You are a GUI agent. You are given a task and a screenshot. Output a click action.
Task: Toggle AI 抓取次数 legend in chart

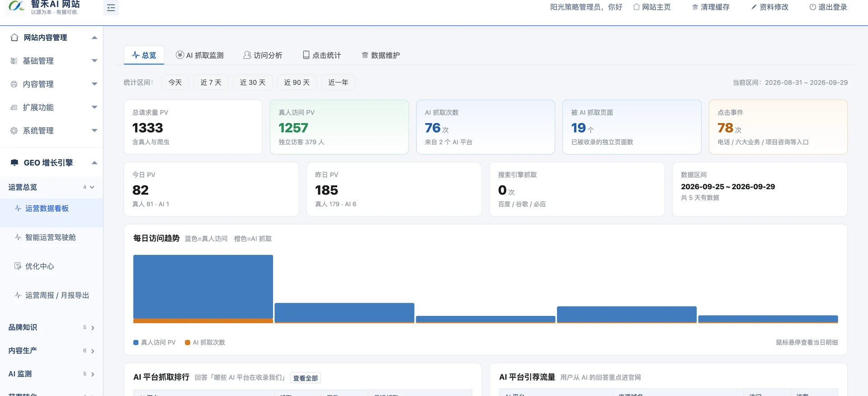click(x=205, y=343)
